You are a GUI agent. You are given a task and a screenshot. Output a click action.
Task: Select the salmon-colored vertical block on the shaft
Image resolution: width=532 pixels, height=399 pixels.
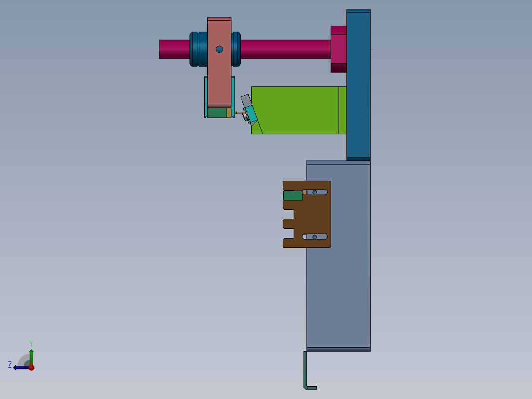click(x=219, y=78)
